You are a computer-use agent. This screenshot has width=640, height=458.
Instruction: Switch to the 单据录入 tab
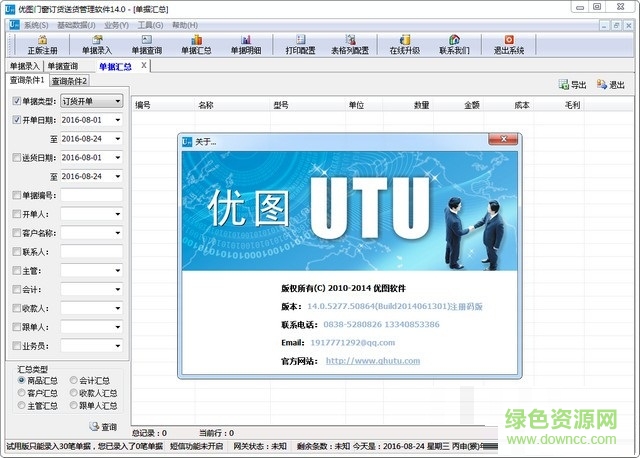[24, 66]
